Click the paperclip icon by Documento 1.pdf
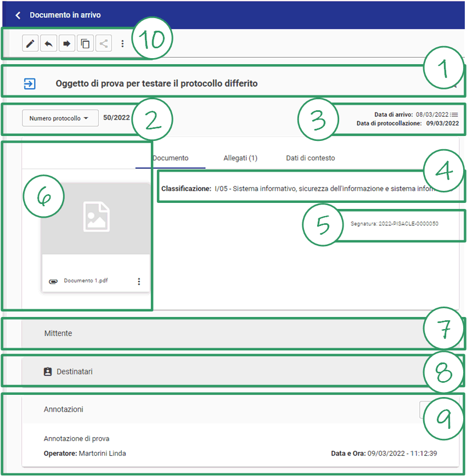 (x=53, y=281)
